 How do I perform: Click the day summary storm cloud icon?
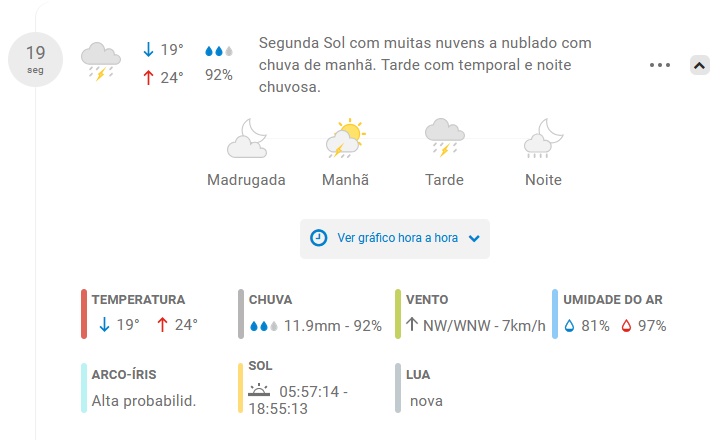100,62
